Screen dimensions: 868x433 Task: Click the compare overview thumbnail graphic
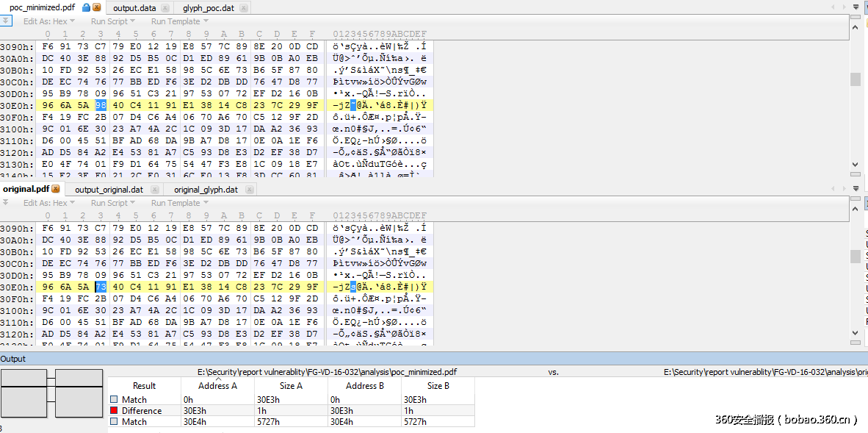click(x=52, y=393)
